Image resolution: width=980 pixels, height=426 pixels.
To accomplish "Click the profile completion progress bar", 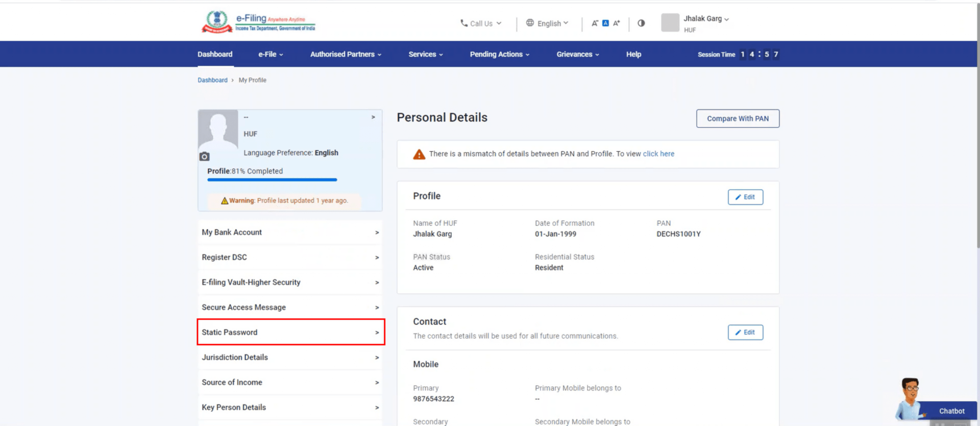I will click(x=272, y=180).
